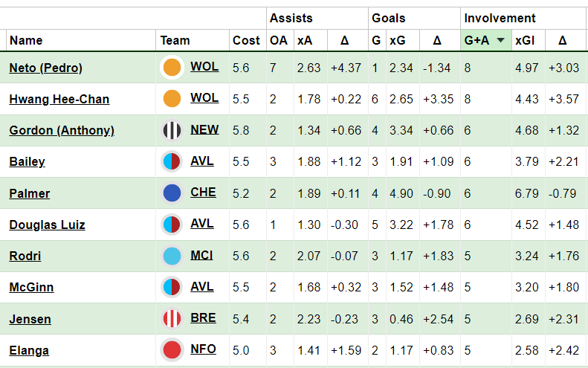Click Wolves badge icon in Hwang Hee-Chan row
Screen dimensions: 588x368
click(172, 99)
